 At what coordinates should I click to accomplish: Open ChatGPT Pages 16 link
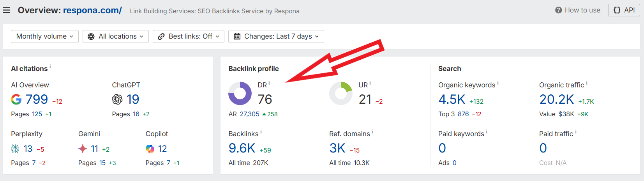(136, 114)
